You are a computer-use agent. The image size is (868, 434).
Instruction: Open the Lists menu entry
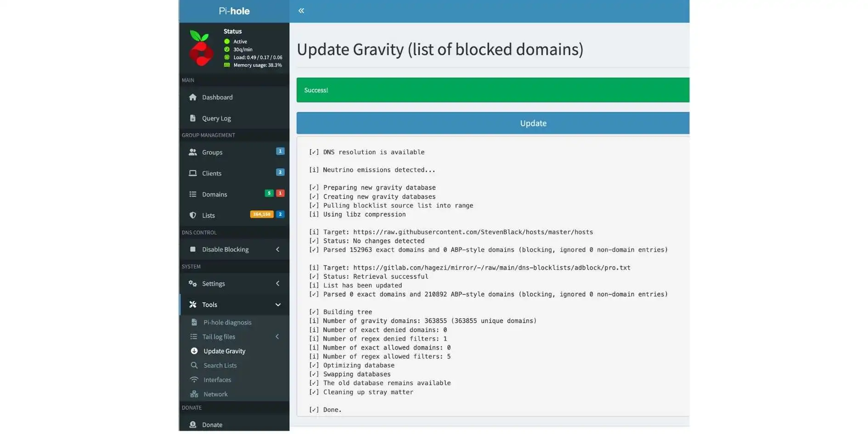click(x=234, y=216)
